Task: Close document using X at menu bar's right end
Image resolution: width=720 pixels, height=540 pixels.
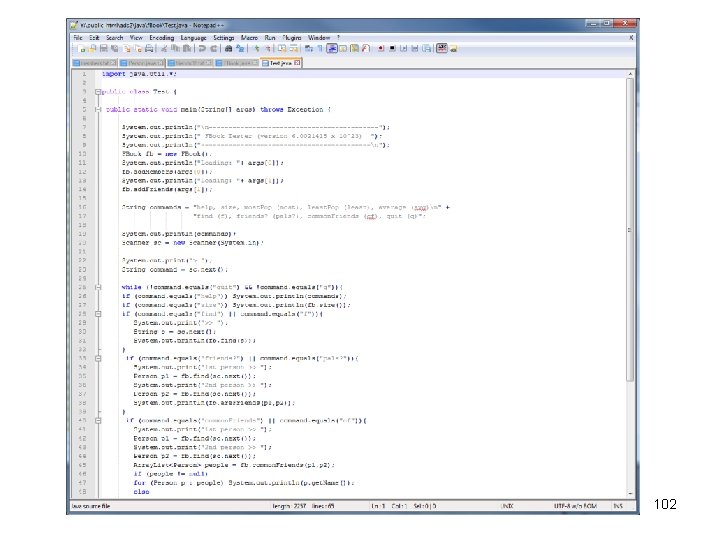Action: click(x=631, y=38)
